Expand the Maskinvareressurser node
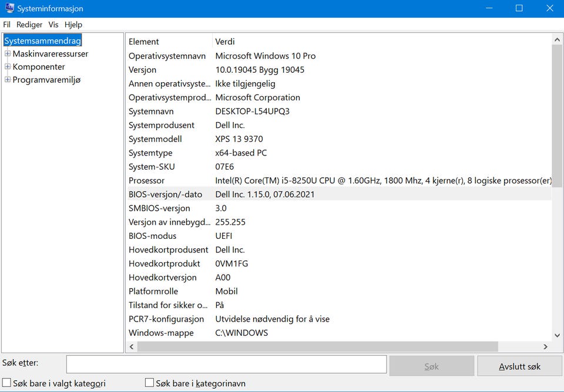 point(7,53)
